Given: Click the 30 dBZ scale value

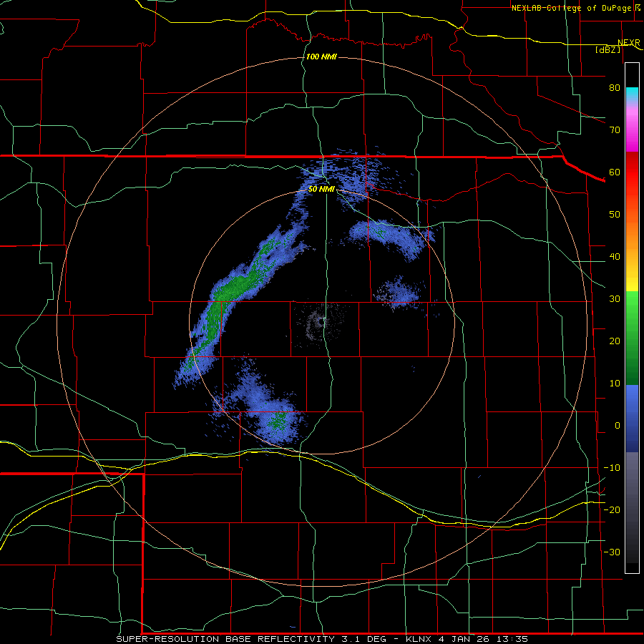Looking at the screenshot, I should pyautogui.click(x=615, y=299).
